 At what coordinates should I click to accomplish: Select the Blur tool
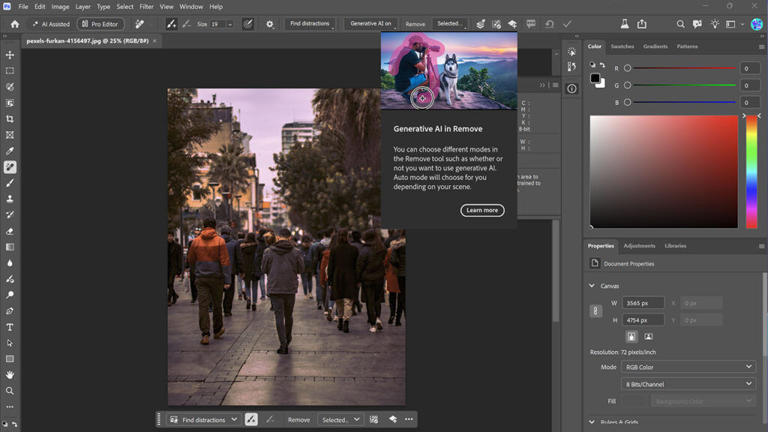tap(10, 263)
